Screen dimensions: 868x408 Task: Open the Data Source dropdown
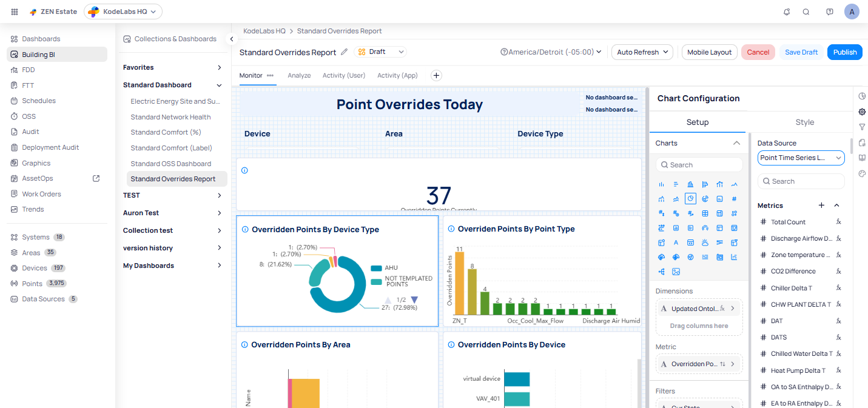coord(801,158)
